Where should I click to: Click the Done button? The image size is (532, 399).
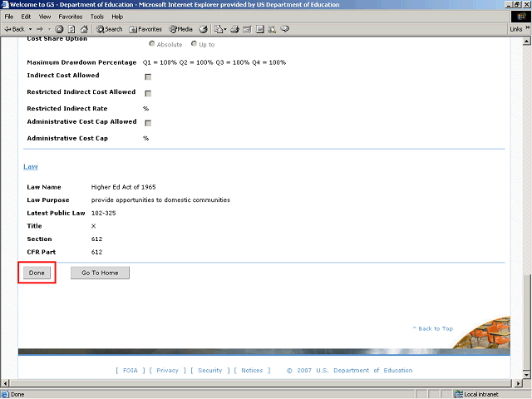tap(37, 273)
